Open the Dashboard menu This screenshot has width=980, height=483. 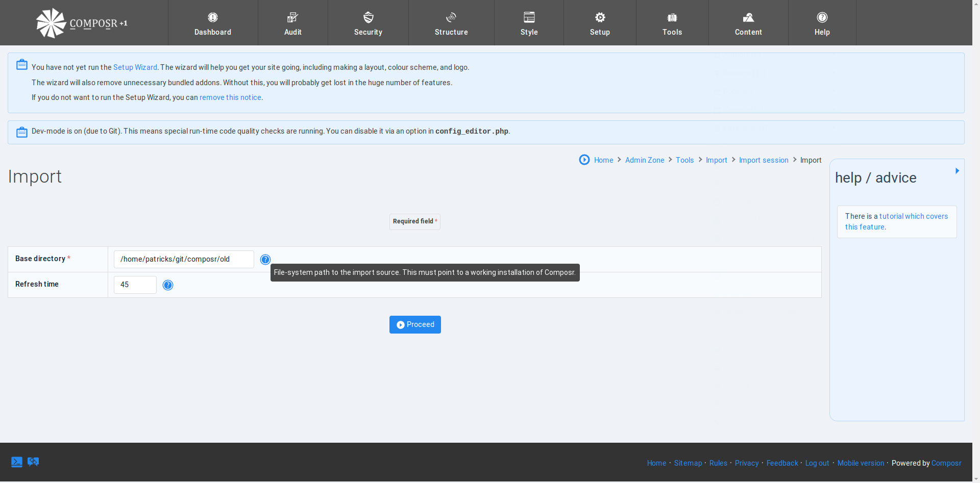click(213, 23)
